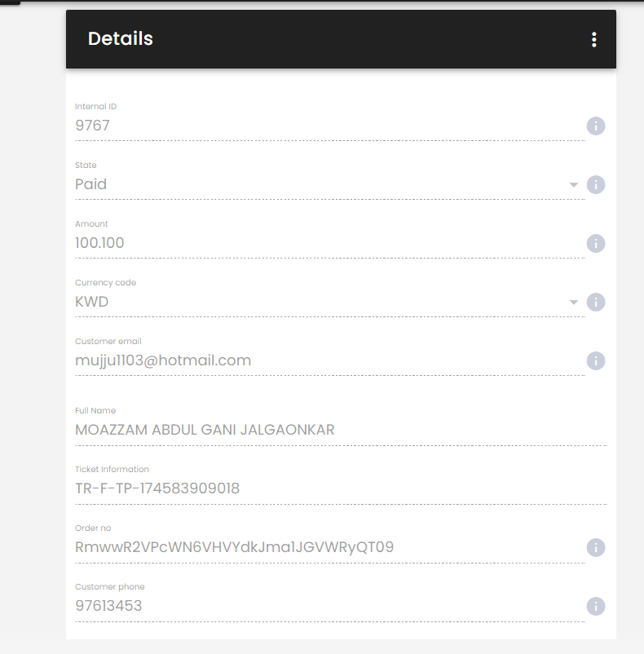This screenshot has width=644, height=654.
Task: Click info icon beside Customer phone
Action: coord(596,607)
